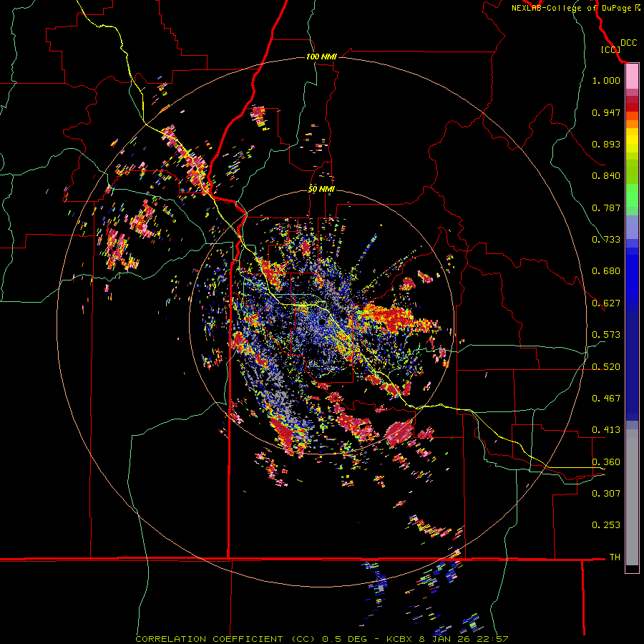Click the 1.000 value on the scale

click(x=606, y=80)
